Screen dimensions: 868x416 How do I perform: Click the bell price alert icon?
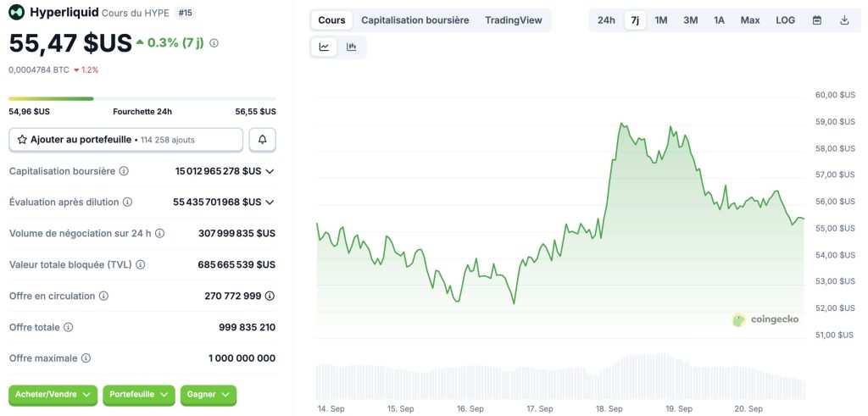point(263,139)
